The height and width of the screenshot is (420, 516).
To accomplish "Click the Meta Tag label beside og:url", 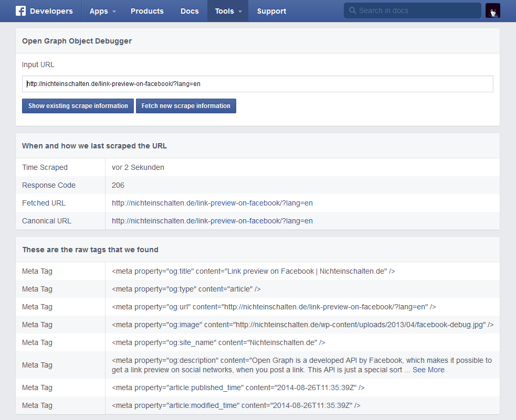I will 37,307.
